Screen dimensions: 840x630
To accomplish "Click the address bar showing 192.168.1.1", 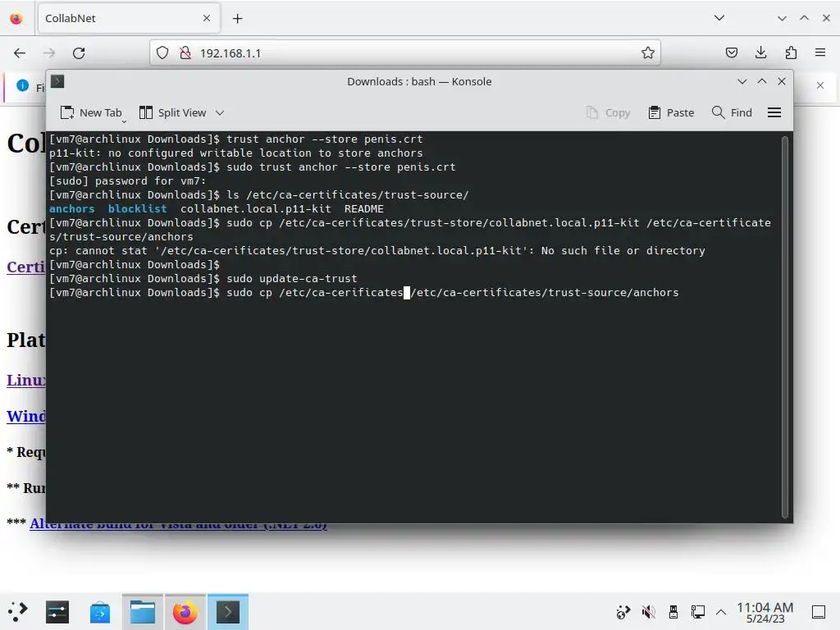I will pyautogui.click(x=404, y=53).
